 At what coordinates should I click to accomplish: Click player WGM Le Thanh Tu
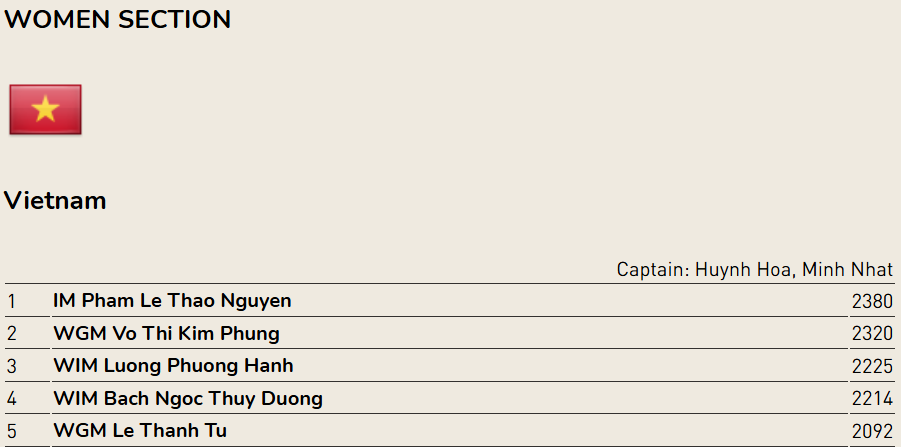(x=140, y=430)
